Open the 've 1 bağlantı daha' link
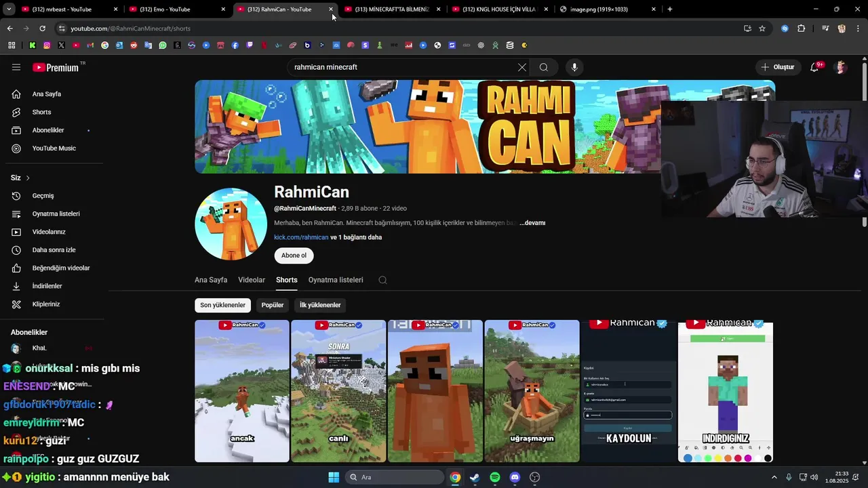The width and height of the screenshot is (868, 488). point(356,237)
